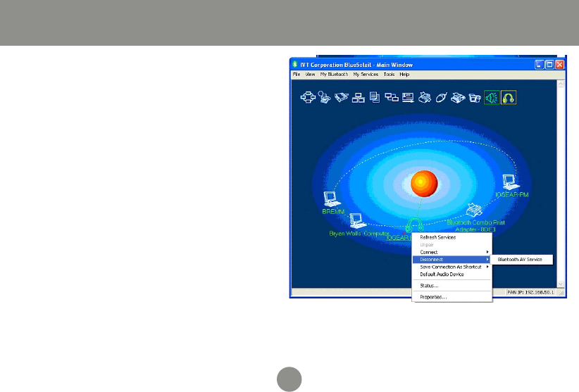Image resolution: width=579 pixels, height=392 pixels.
Task: Select the Object Push service icon
Action: coord(408,97)
